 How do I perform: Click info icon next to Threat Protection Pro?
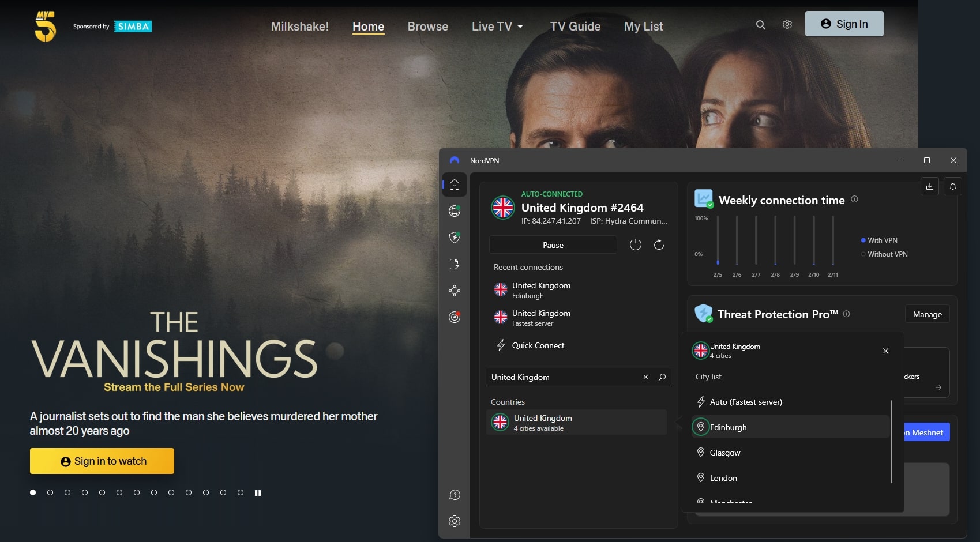(846, 314)
